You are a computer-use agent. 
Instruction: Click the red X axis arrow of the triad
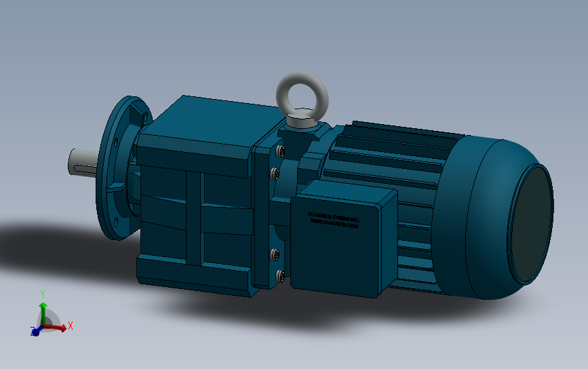[56, 328]
